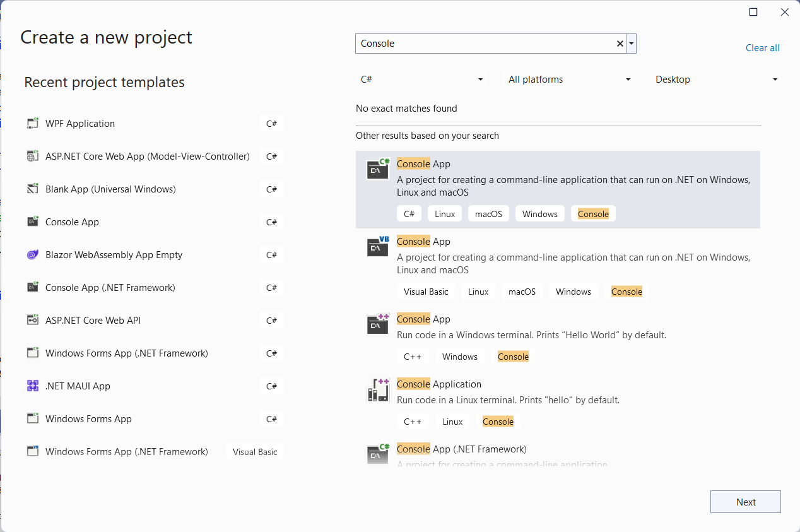Pick Console App (.NET Framework) from recent templates
The image size is (800, 532).
(110, 288)
